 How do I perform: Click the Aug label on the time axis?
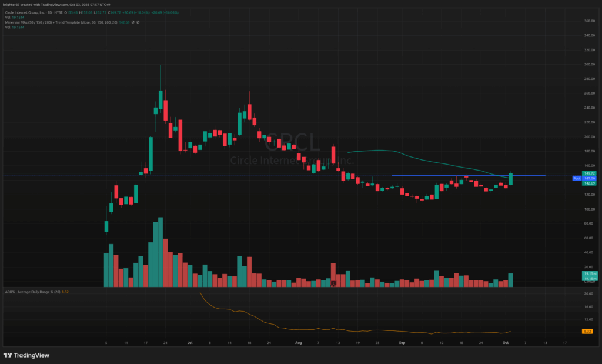(x=298, y=341)
